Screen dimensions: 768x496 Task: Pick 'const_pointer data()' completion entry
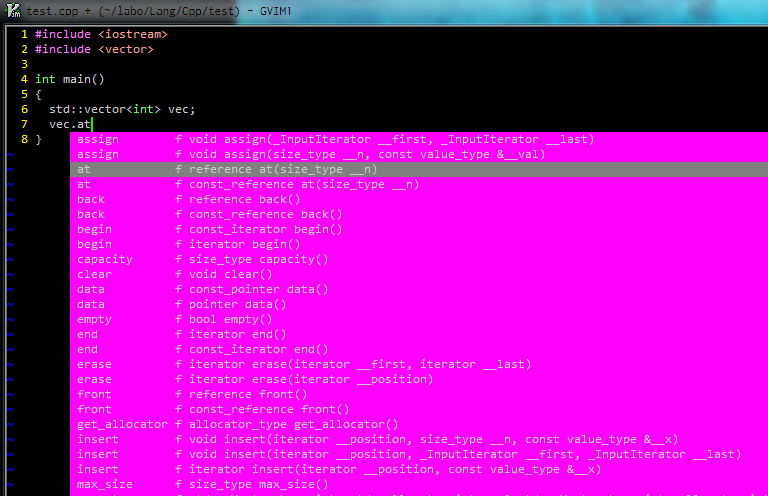[419, 289]
